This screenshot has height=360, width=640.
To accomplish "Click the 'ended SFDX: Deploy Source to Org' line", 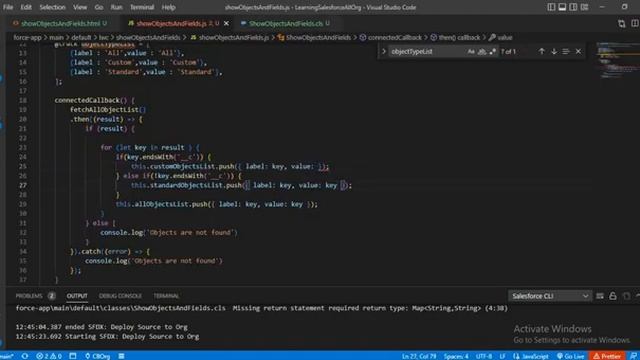I will 102,327.
